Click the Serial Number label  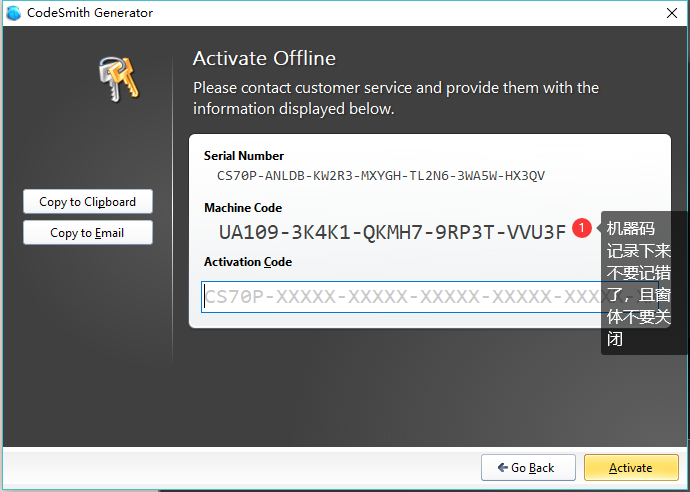pos(244,156)
